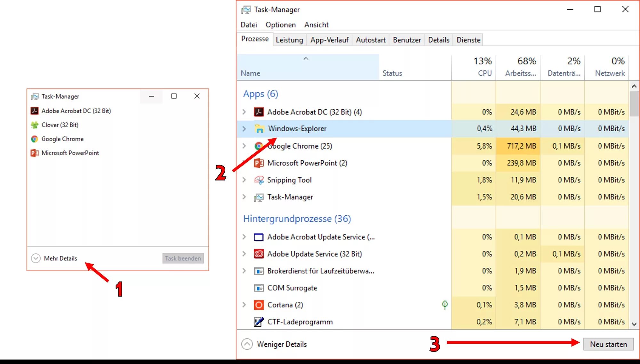
Task: Switch to the App-Verlauf tab
Action: pos(329,40)
